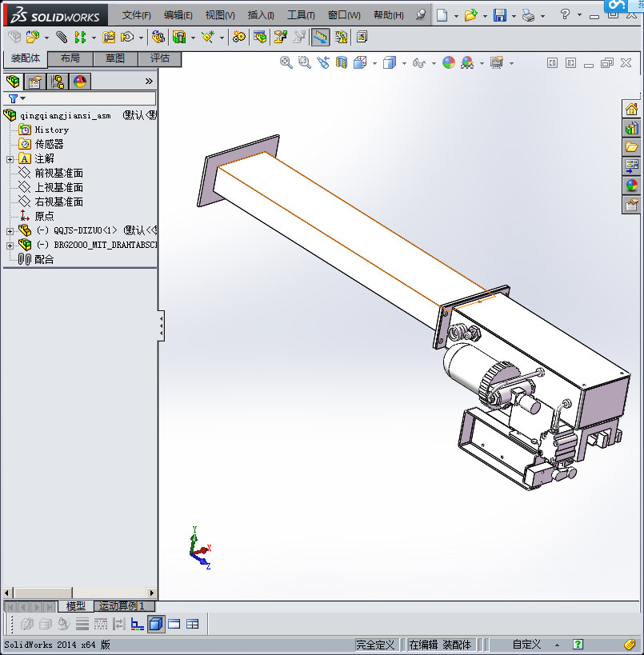Open PropertyManager tab icon
Image resolution: width=644 pixels, height=655 pixels.
pos(35,82)
